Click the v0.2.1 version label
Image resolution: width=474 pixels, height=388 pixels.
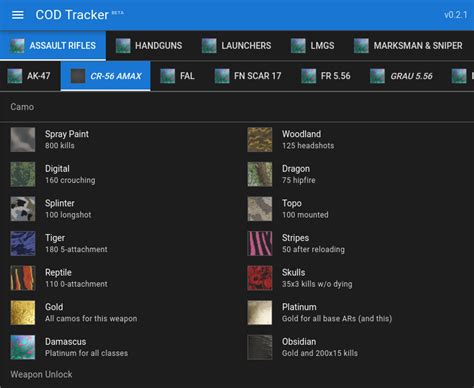point(456,15)
